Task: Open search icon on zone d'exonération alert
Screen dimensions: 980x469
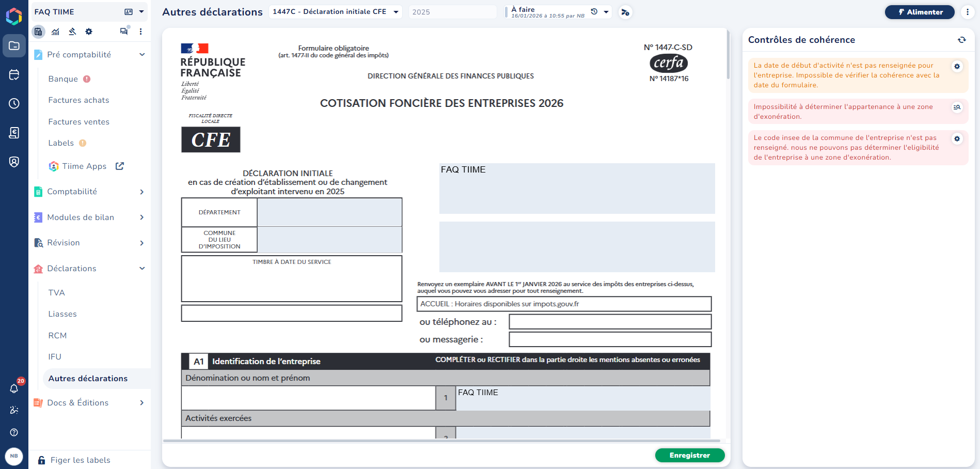Action: tap(957, 107)
